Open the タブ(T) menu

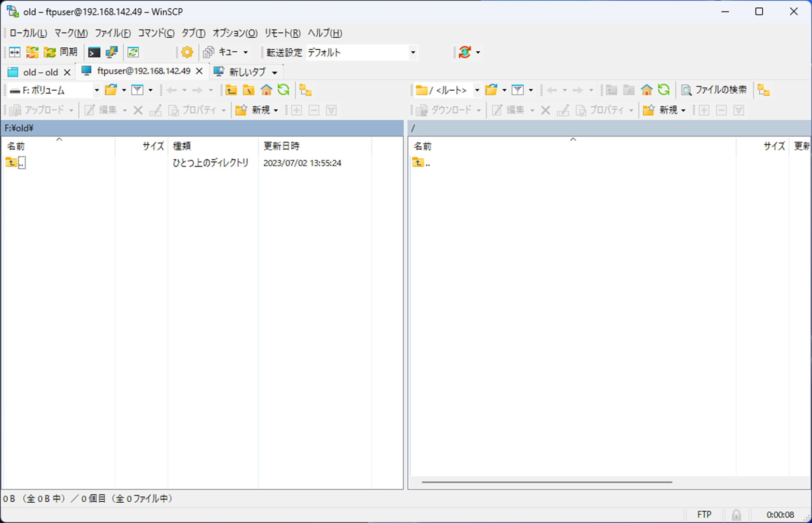click(x=194, y=33)
